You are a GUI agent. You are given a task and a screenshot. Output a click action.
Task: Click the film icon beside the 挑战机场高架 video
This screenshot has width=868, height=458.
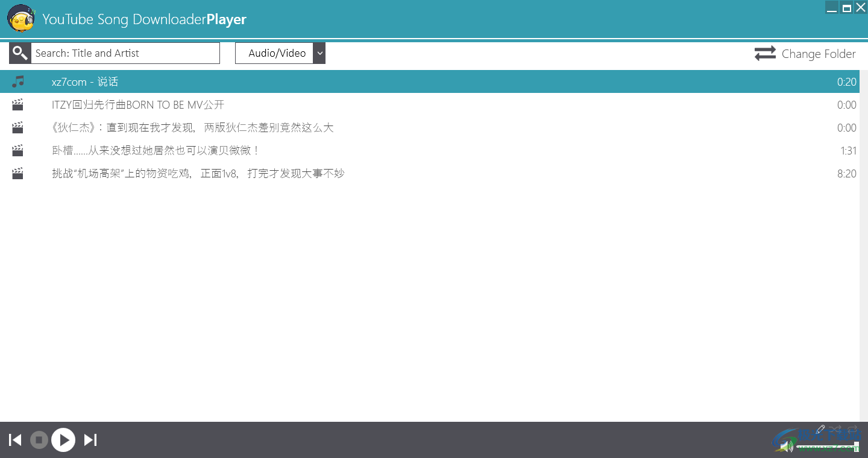pos(17,173)
